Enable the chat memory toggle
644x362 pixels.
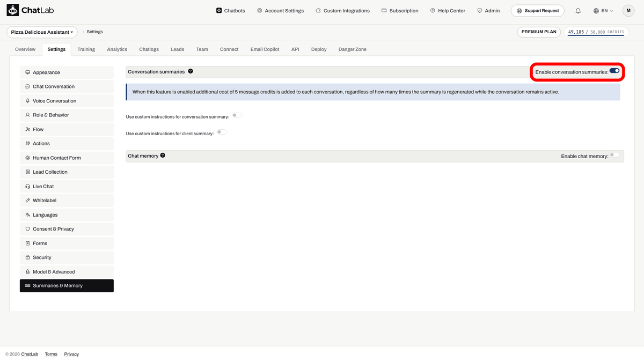614,155
